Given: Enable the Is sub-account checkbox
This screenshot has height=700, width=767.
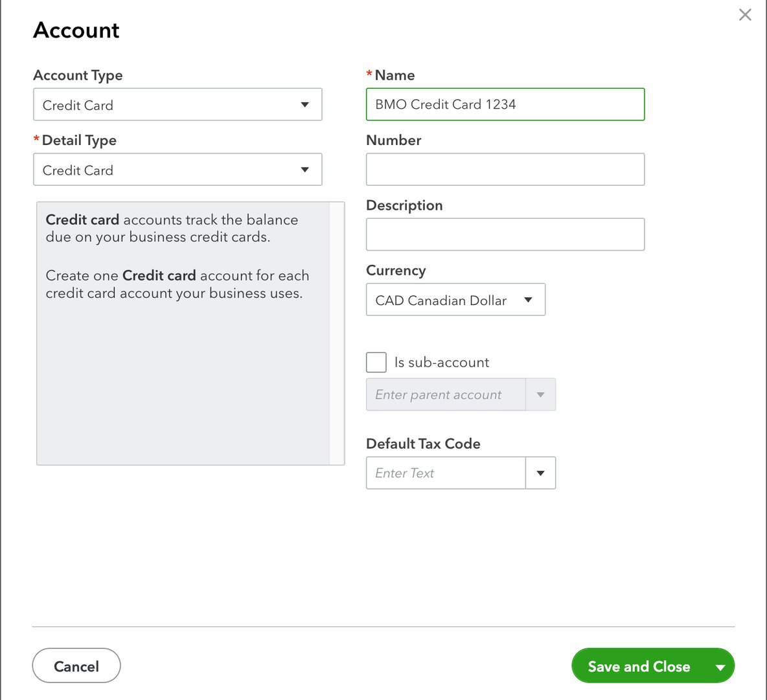Looking at the screenshot, I should click(x=376, y=362).
